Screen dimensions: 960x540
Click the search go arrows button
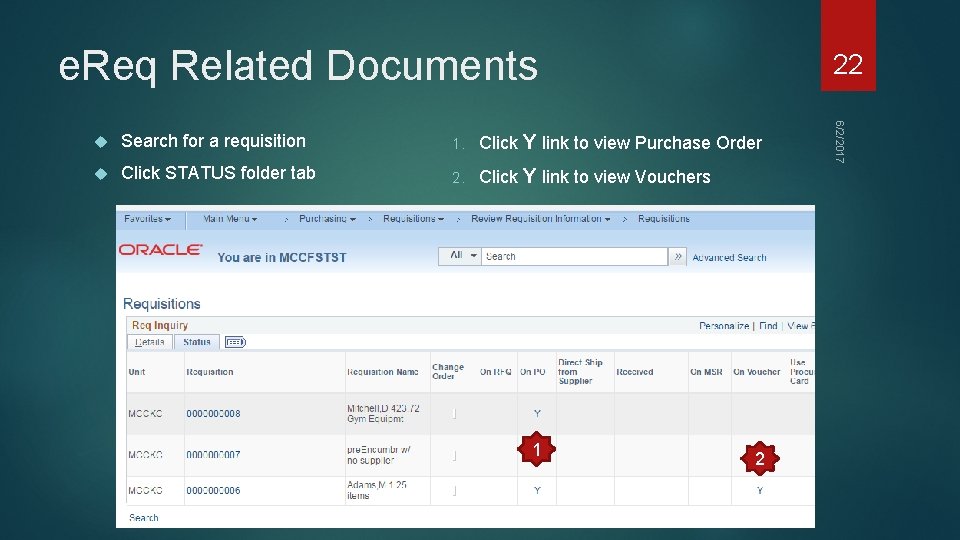(677, 257)
